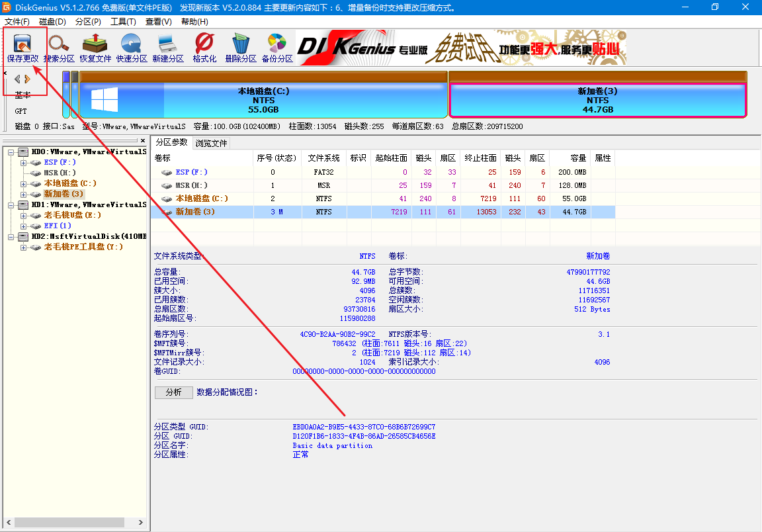Select HD0:VMware disk in the tree
Screen dimensions: 762x532
tap(89, 152)
